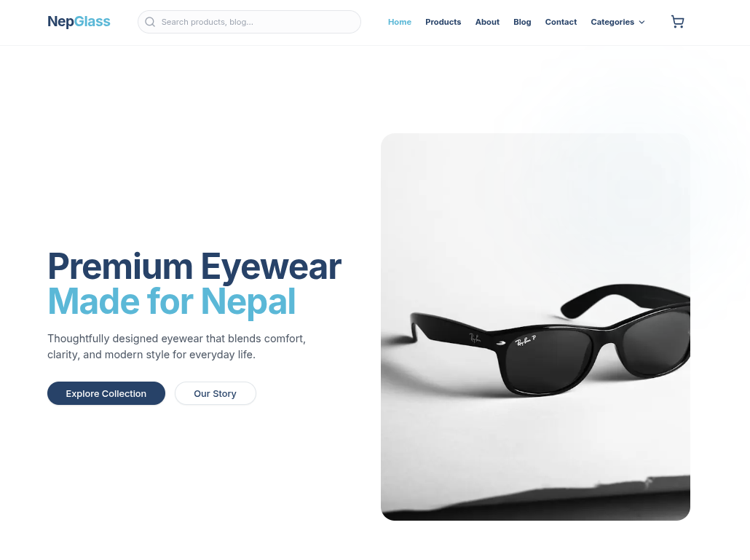Image resolution: width=750 pixels, height=560 pixels.
Task: Click the sunglasses hero image
Action: coord(535,327)
